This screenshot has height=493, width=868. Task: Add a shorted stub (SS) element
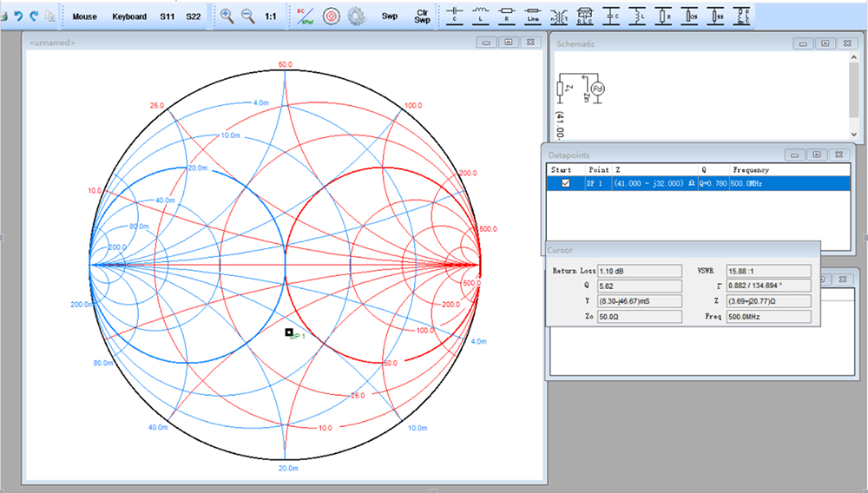[717, 16]
